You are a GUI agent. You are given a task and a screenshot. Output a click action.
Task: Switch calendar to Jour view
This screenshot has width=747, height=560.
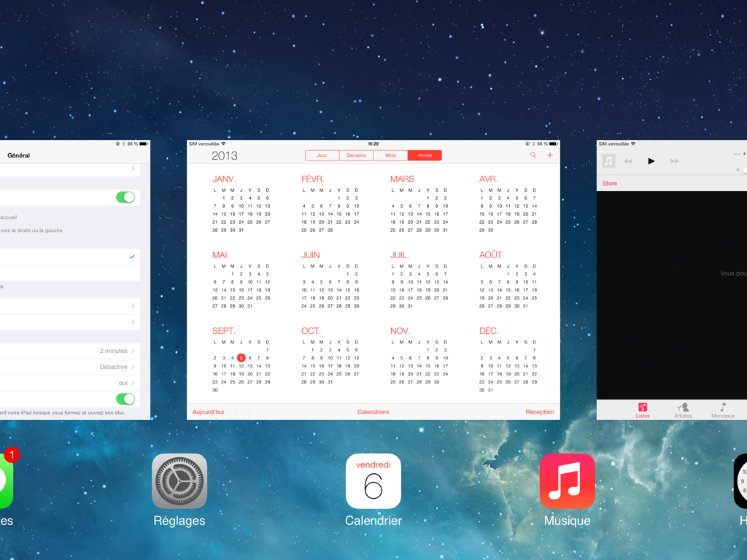pos(322,155)
